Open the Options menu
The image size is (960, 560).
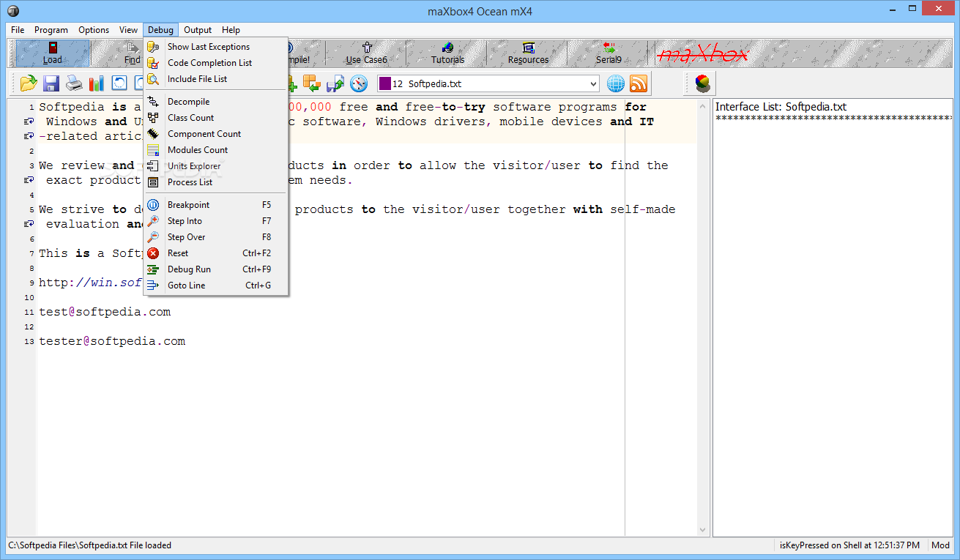(94, 30)
